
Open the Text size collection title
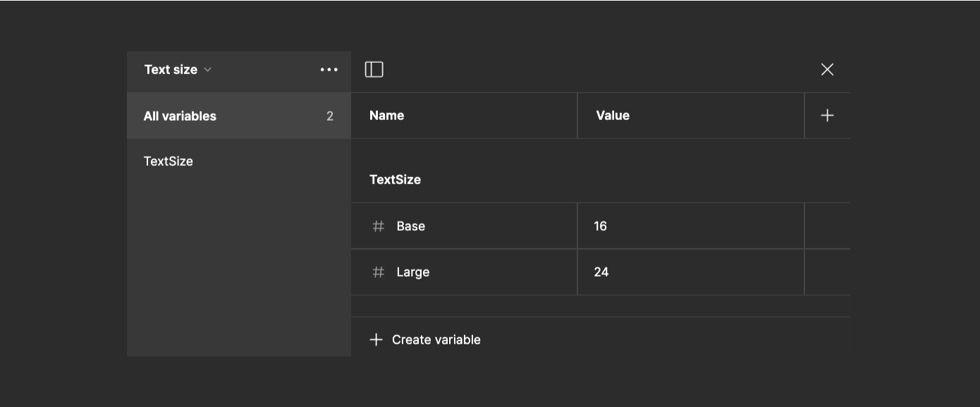[x=171, y=70]
